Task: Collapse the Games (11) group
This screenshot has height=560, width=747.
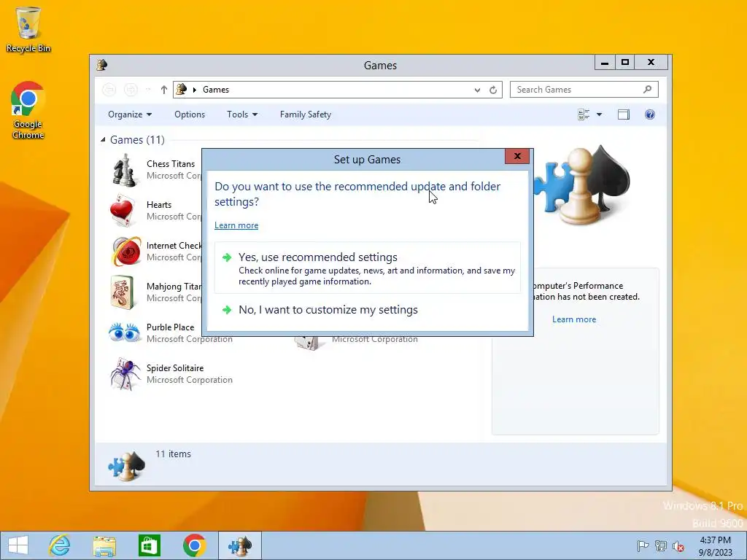Action: point(103,139)
